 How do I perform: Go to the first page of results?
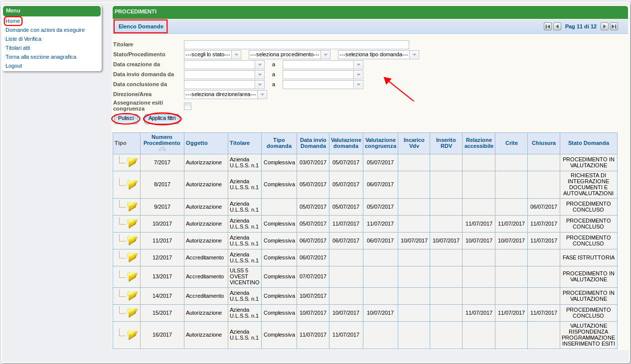click(547, 26)
